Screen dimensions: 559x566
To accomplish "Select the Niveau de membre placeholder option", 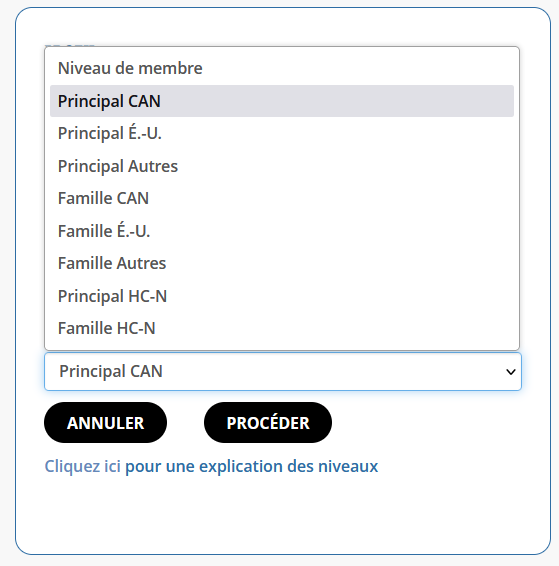I will 282,68.
